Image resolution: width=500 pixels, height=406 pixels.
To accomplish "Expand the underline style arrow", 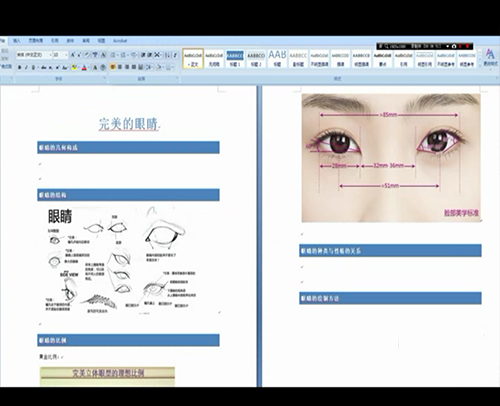I will (x=38, y=67).
